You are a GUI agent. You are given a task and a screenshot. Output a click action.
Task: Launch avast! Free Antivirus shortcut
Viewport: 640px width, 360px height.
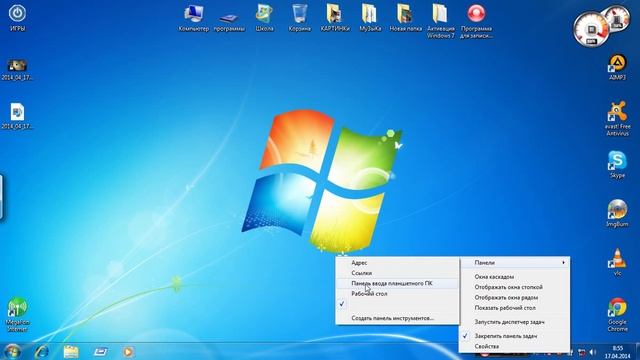tap(617, 118)
